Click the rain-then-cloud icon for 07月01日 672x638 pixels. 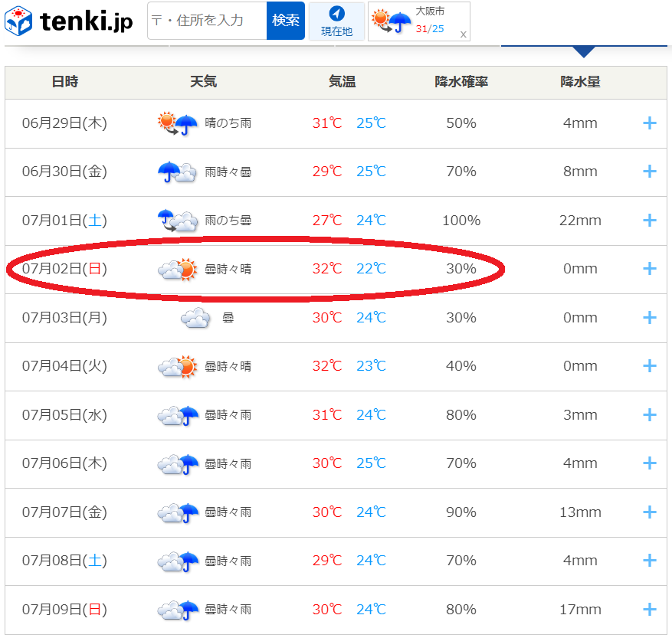[178, 221]
